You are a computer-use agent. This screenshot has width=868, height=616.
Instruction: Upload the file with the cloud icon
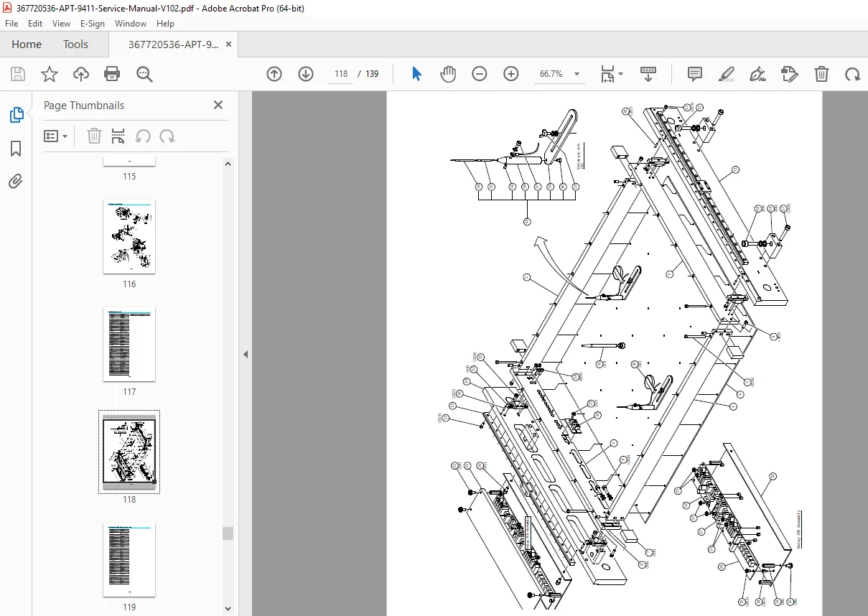click(x=81, y=74)
